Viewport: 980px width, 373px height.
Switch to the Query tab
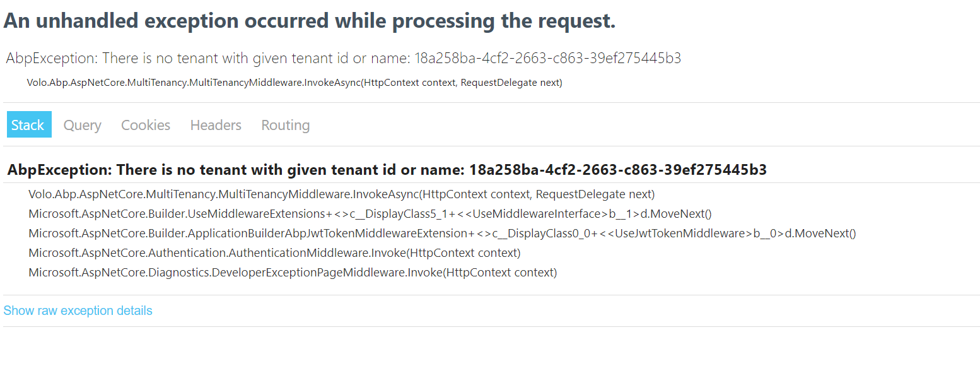click(82, 124)
